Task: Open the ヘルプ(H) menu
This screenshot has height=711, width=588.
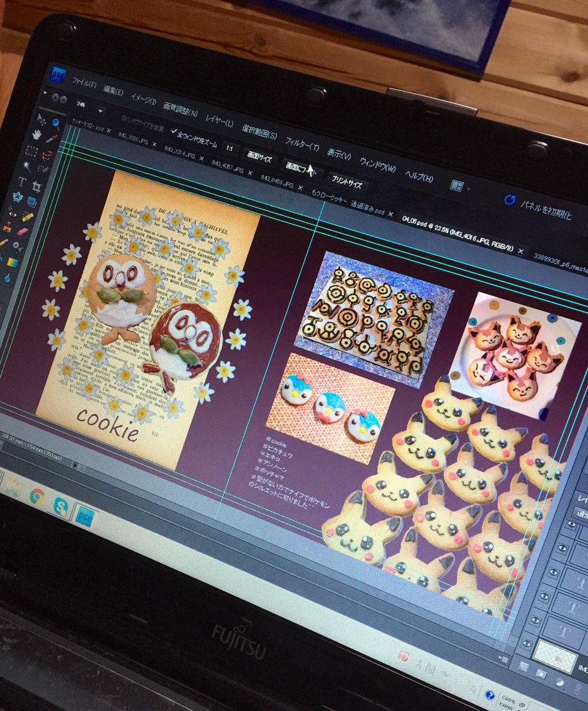Action: point(419,177)
